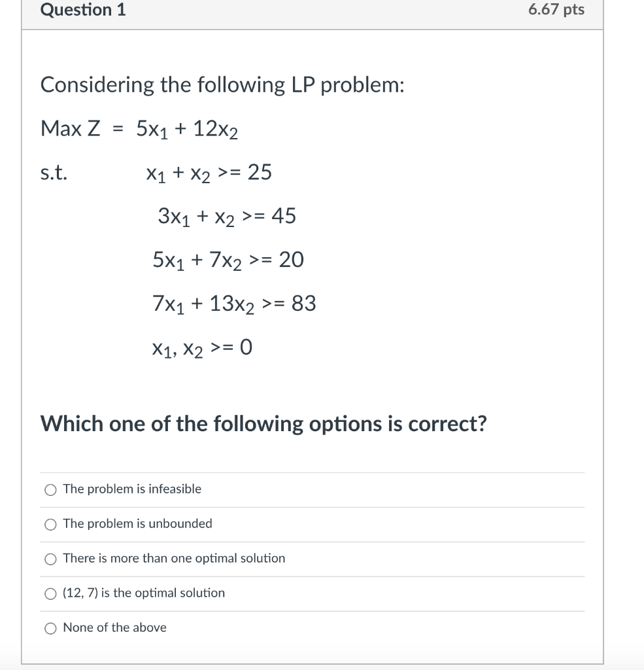
Task: Click the 'None of the above' answer text
Action: coord(114,627)
